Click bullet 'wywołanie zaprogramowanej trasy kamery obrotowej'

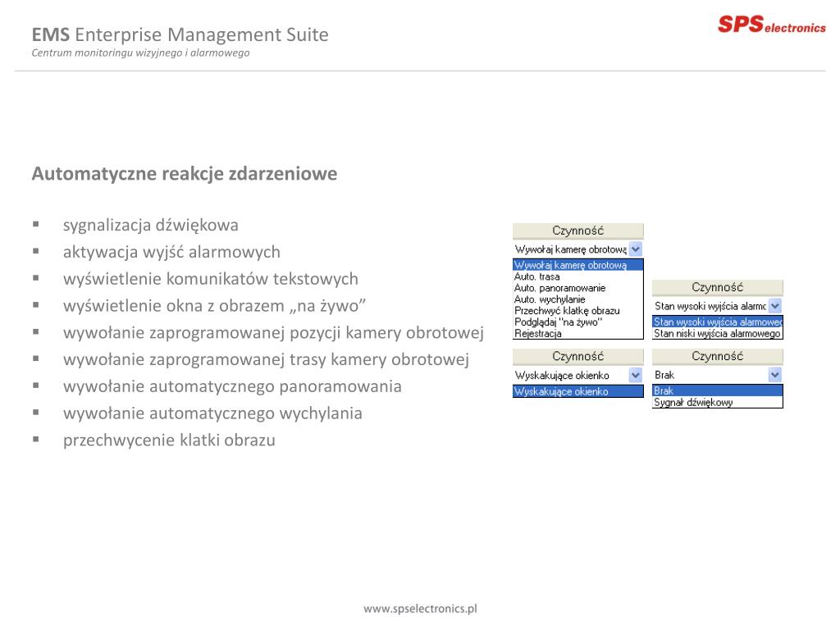point(266,359)
